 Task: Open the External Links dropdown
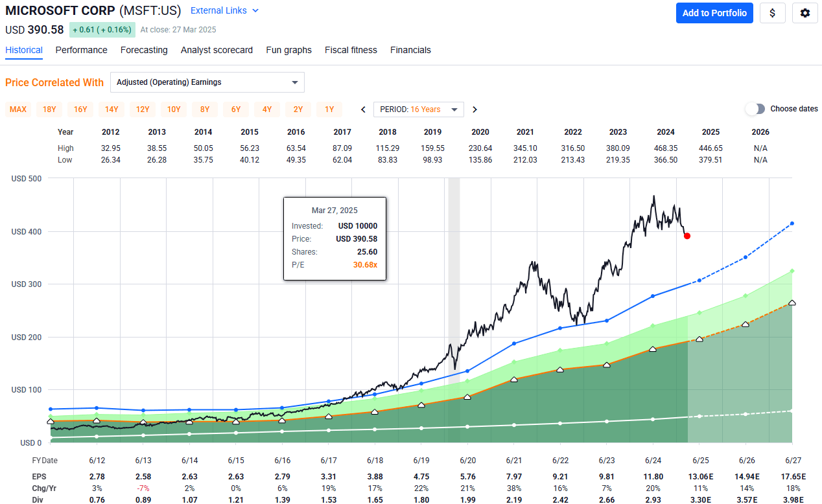click(x=224, y=10)
